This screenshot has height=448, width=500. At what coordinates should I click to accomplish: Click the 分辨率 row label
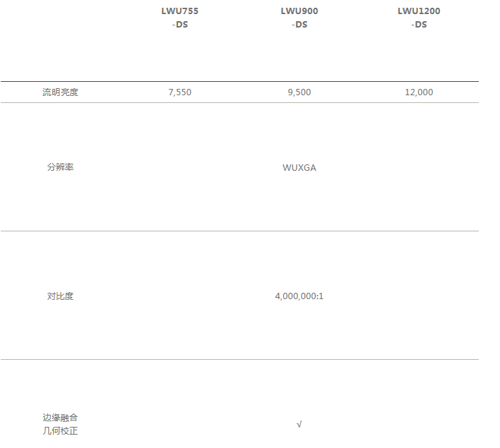coord(60,167)
